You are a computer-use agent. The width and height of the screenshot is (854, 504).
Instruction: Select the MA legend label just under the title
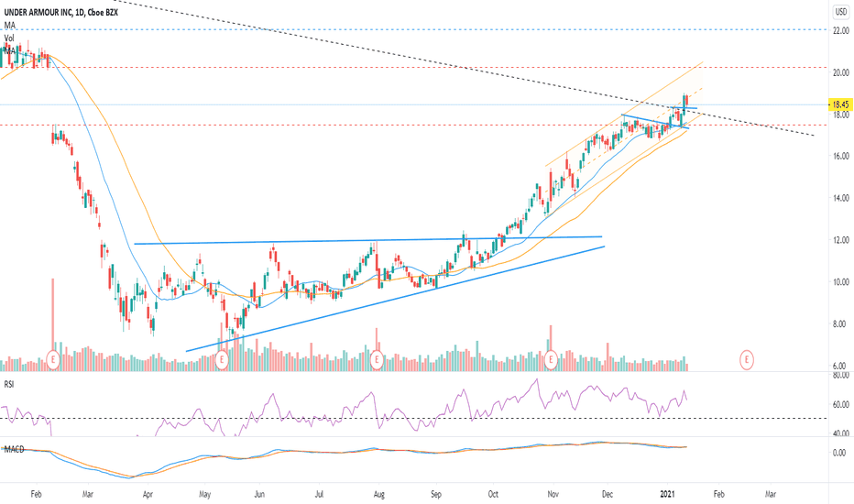tap(10, 25)
